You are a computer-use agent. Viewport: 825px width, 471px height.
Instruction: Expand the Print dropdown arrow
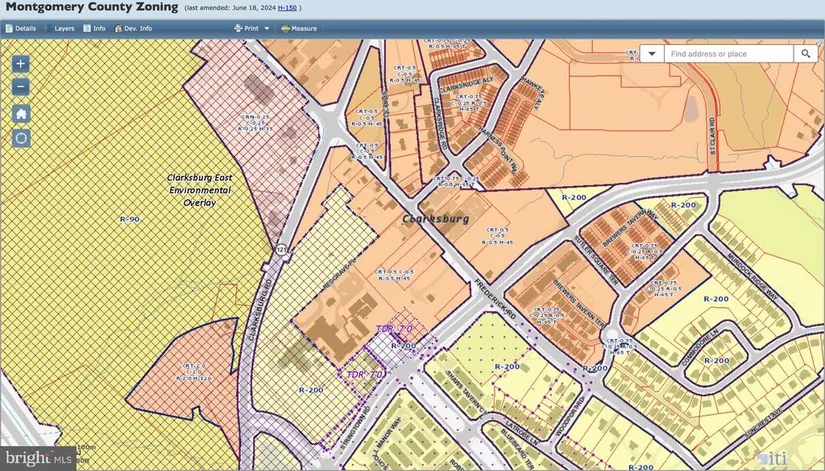[267, 29]
